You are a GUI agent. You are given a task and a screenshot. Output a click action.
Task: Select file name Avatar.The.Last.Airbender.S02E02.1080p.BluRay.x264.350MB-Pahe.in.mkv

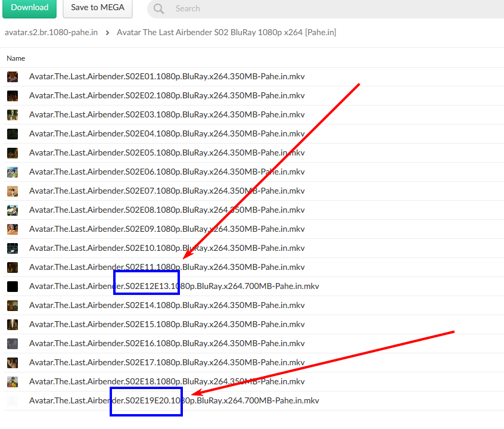coord(167,95)
